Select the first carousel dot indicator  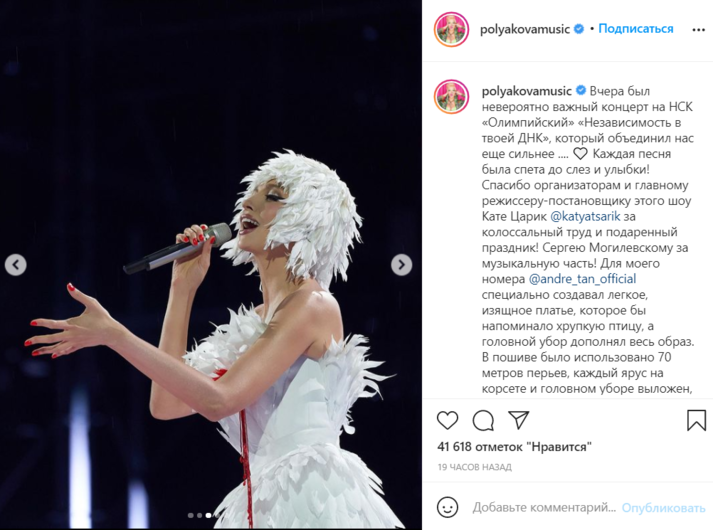click(191, 515)
